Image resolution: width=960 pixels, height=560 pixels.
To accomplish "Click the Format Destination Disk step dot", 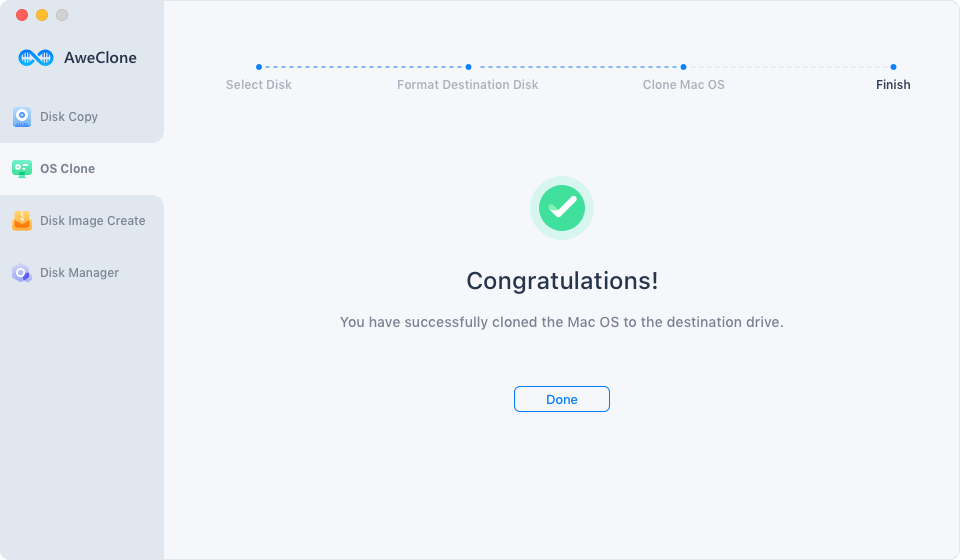I will (x=468, y=67).
